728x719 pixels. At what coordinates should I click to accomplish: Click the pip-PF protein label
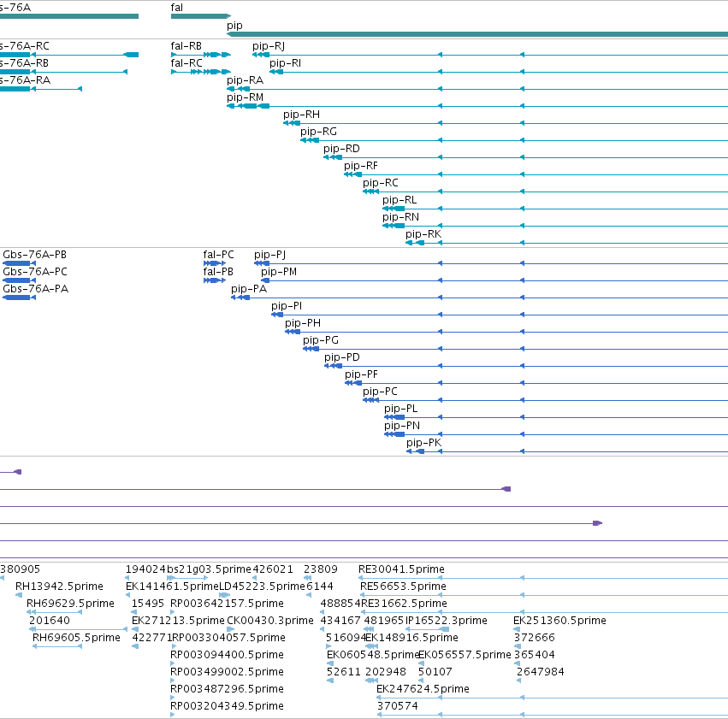point(361,374)
